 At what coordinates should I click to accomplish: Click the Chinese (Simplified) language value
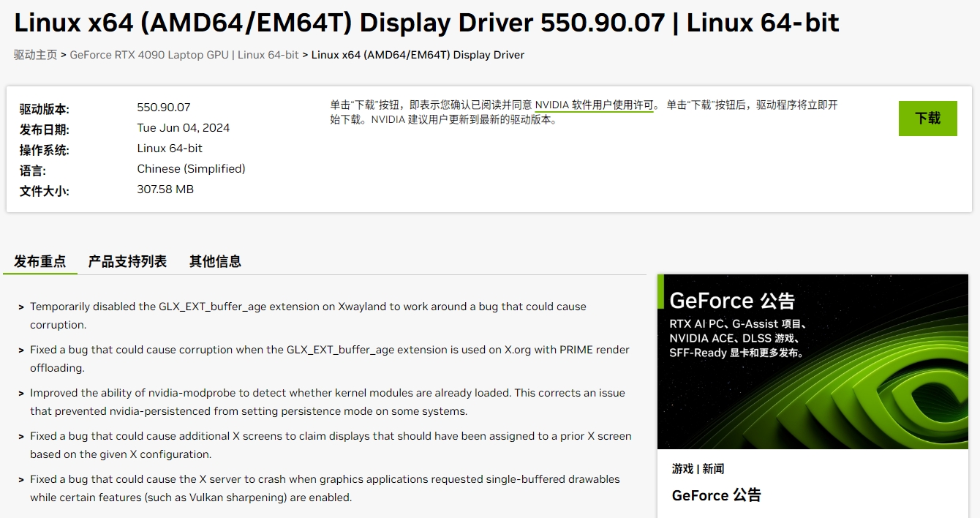click(x=191, y=169)
